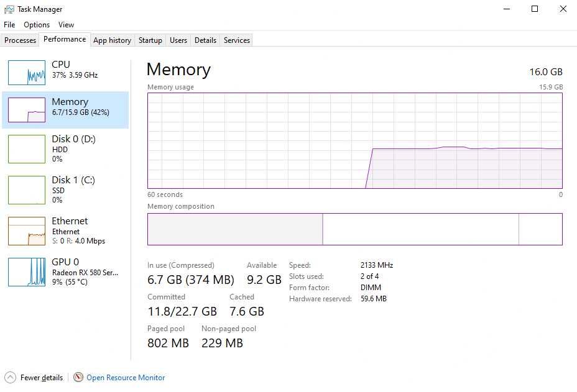577x392 pixels.
Task: Open the Disk 1 (C:) SSD graph
Action: (x=27, y=189)
